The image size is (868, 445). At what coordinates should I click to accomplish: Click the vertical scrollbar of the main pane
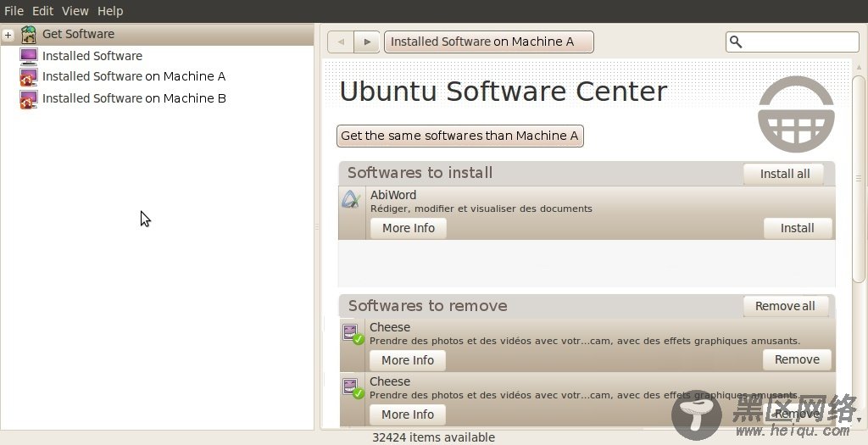click(859, 178)
